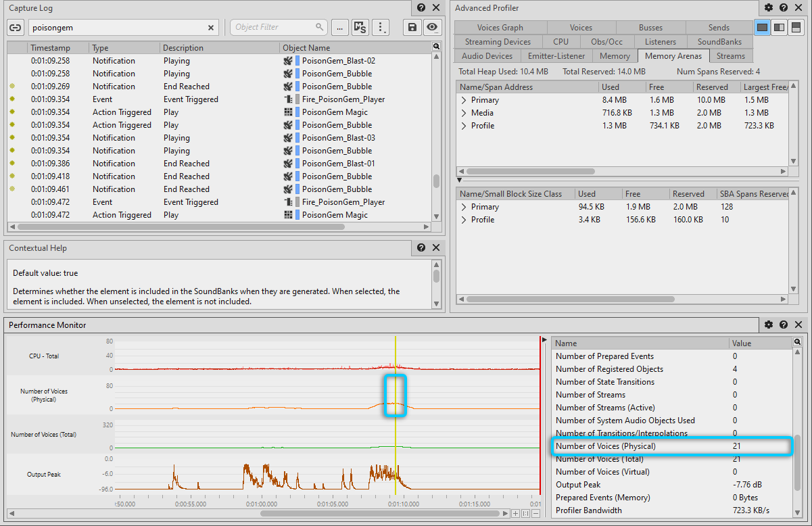
Task: Expand the Media memory arena row
Action: point(464,113)
